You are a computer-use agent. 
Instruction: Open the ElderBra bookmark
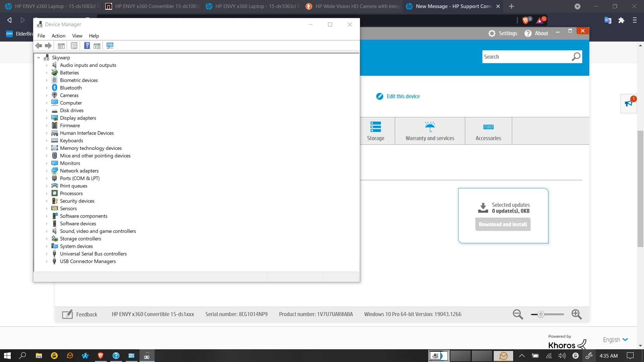[x=19, y=34]
